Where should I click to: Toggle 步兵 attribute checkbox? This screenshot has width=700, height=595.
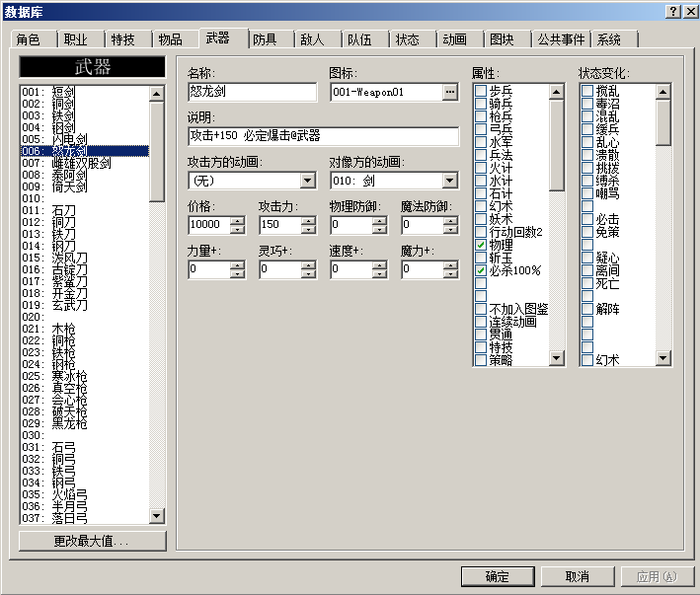[481, 91]
